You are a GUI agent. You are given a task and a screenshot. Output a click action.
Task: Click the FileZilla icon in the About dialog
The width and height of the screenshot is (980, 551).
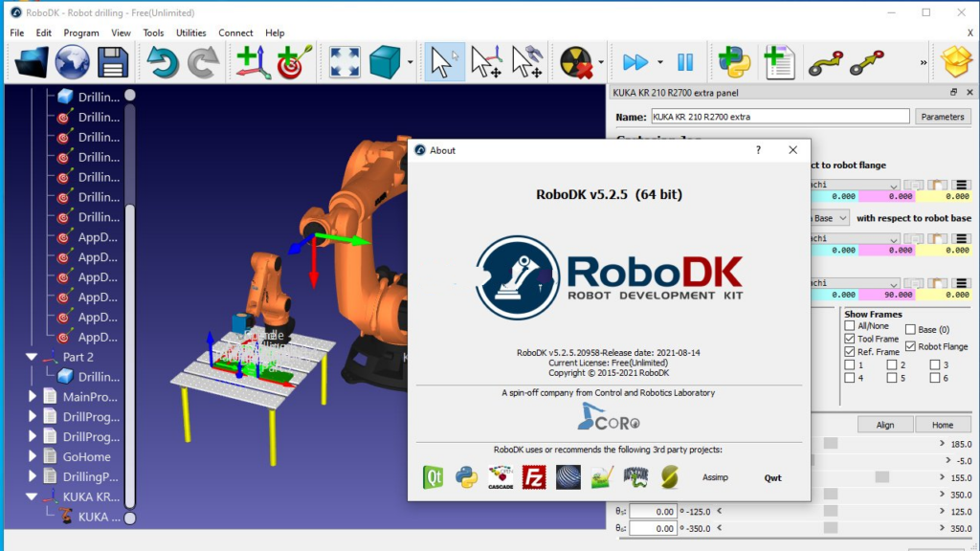tap(536, 476)
